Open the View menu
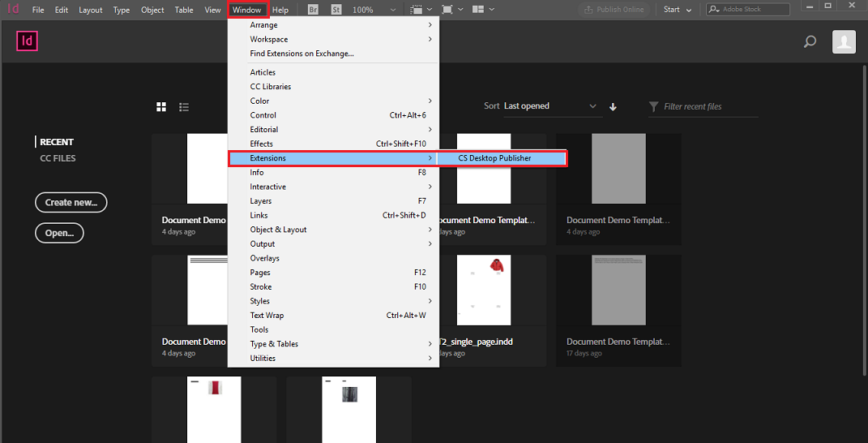 [x=212, y=10]
